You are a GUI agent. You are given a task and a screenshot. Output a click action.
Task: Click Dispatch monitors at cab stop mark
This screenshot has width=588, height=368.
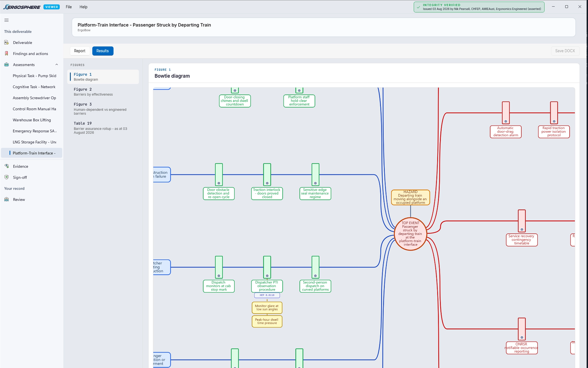click(219, 286)
